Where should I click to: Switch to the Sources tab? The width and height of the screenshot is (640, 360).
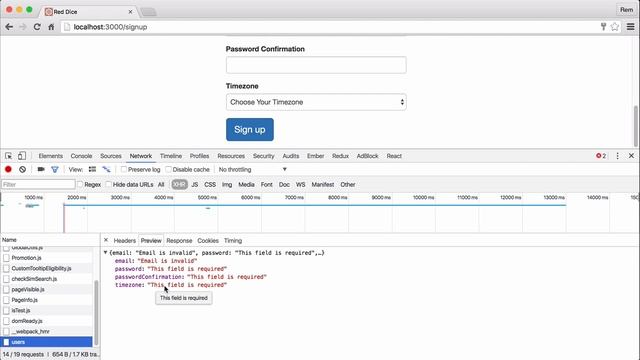(111, 156)
